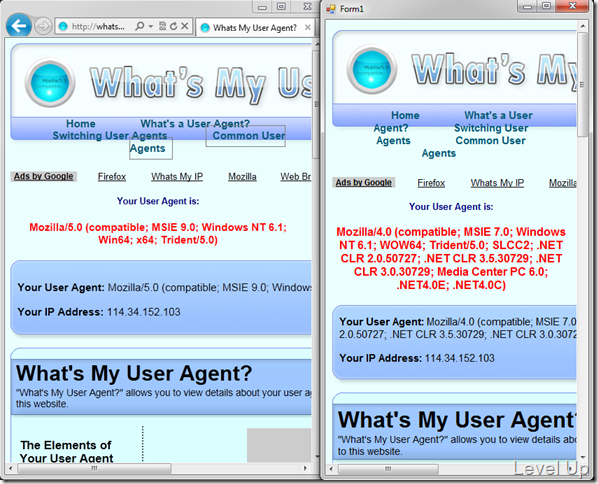The image size is (598, 484).
Task: Click scroll down arrow in Form1 vertical scrollbar
Action: coord(582,457)
